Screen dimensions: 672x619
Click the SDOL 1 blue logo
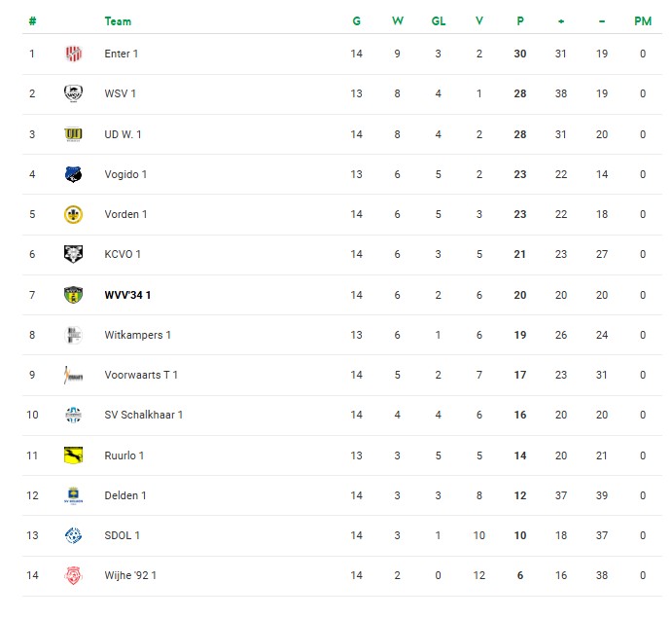click(x=73, y=535)
